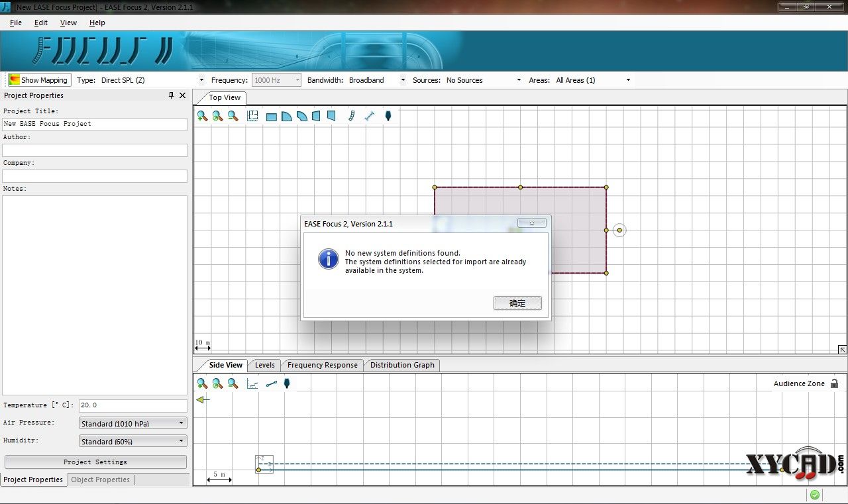Select the Project Properties bottom tab
The height and width of the screenshot is (504, 848).
33,479
